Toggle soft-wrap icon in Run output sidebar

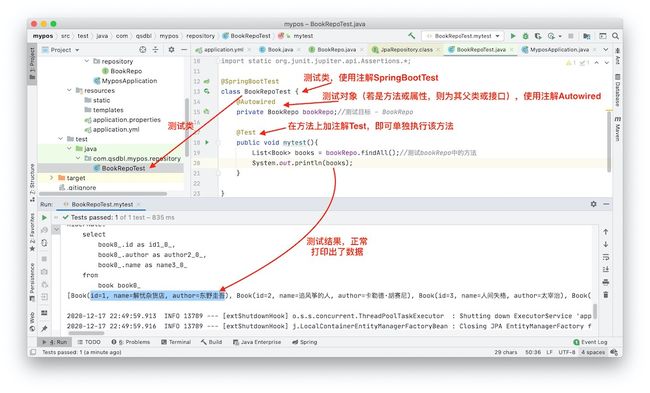point(606,257)
